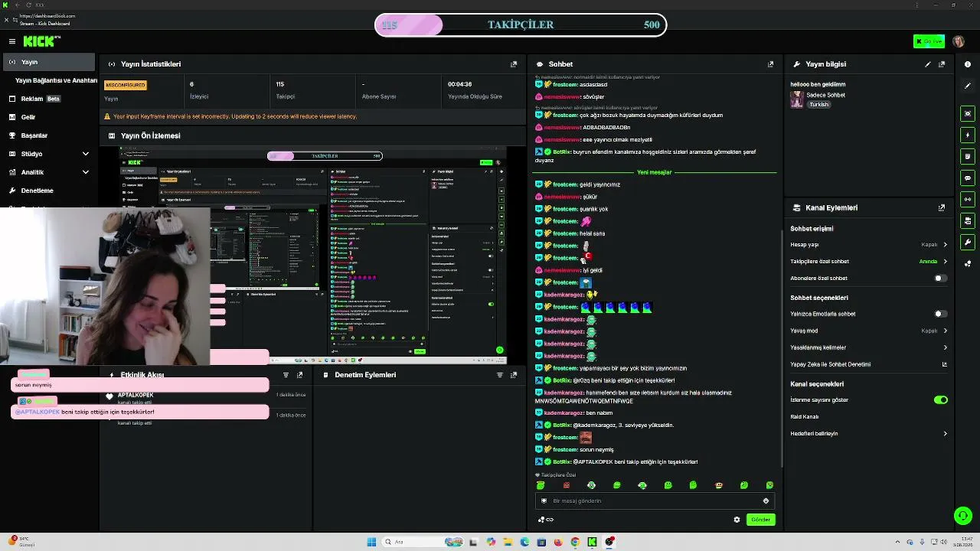Screen dimensions: 980x551
Task: Click the chat panel scrollbar
Action: (781, 348)
